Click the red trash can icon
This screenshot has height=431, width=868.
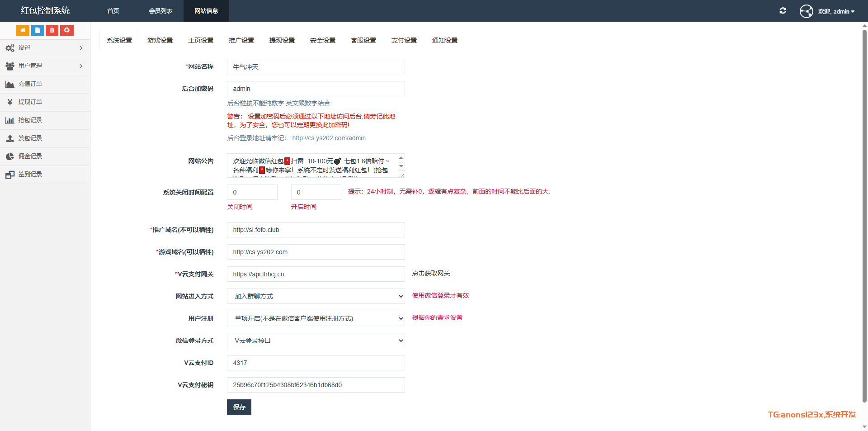pyautogui.click(x=52, y=30)
